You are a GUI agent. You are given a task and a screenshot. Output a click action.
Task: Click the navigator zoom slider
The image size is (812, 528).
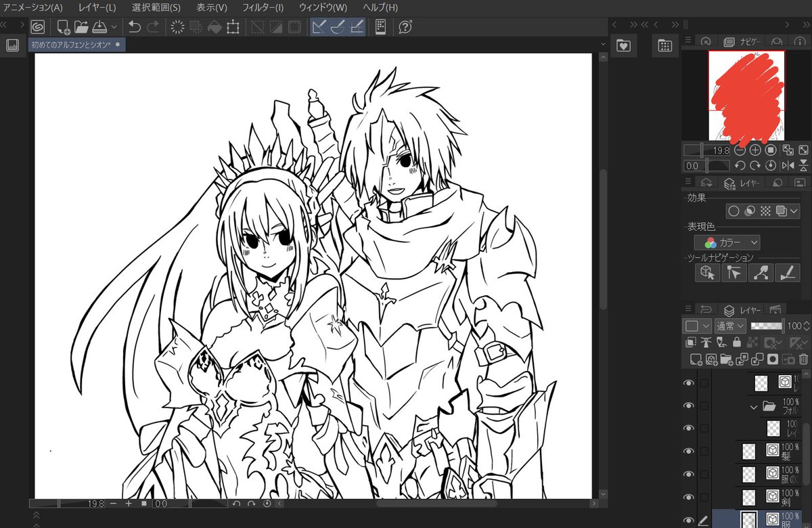(x=706, y=150)
